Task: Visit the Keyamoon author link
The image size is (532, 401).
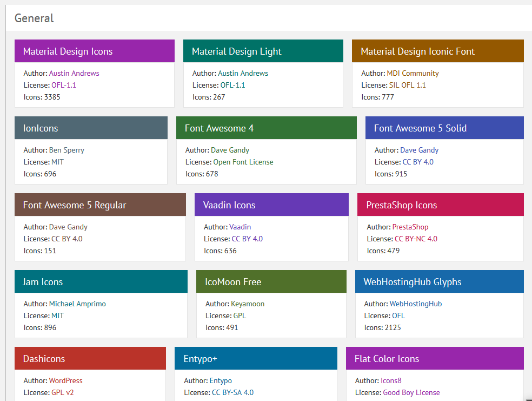Action: (x=248, y=304)
